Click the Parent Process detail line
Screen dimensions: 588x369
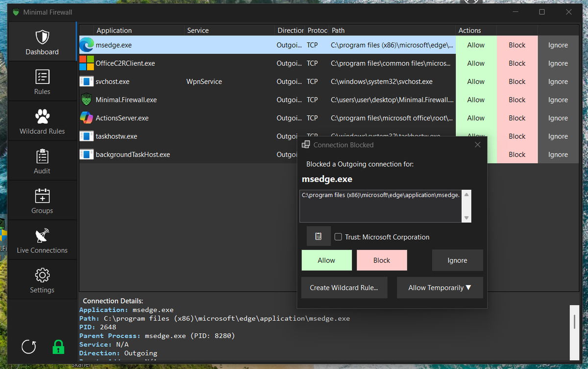tap(157, 336)
